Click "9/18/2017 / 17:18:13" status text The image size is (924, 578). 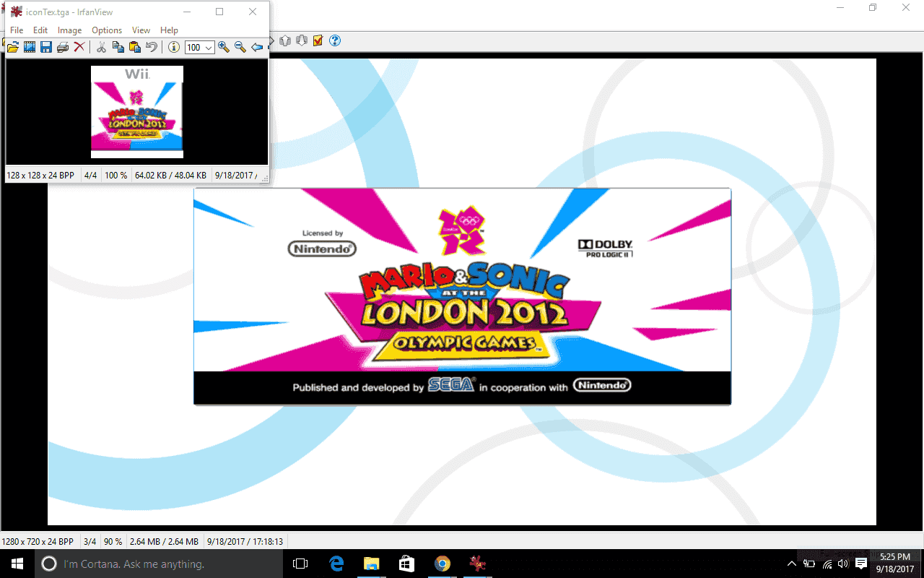[x=245, y=542]
